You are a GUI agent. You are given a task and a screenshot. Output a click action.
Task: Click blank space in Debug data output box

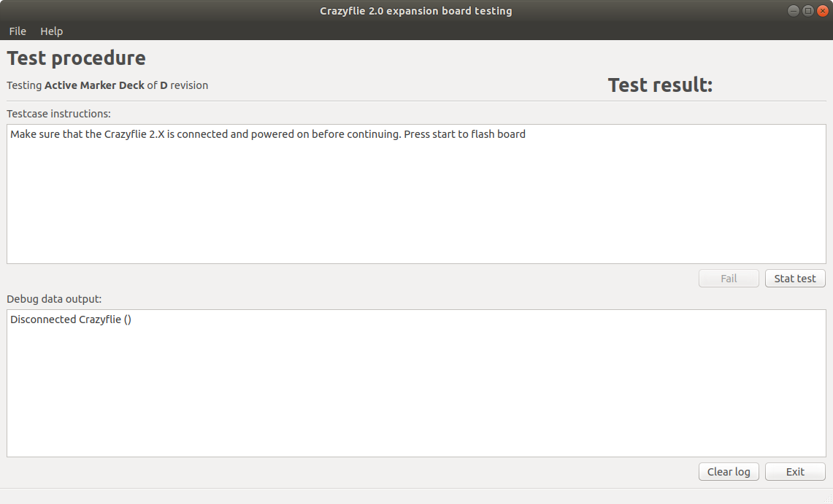coord(416,394)
